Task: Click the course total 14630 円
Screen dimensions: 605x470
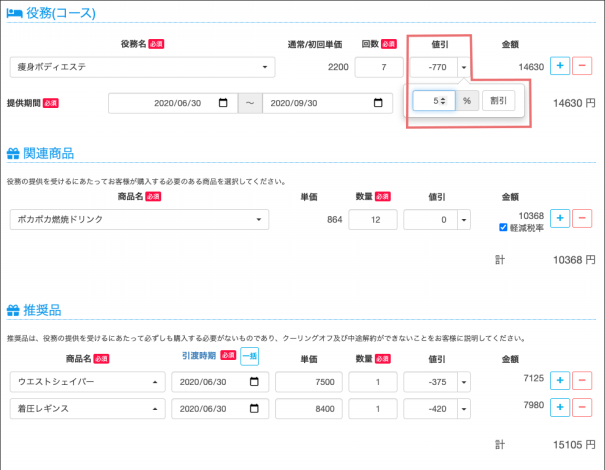Action: tap(574, 103)
